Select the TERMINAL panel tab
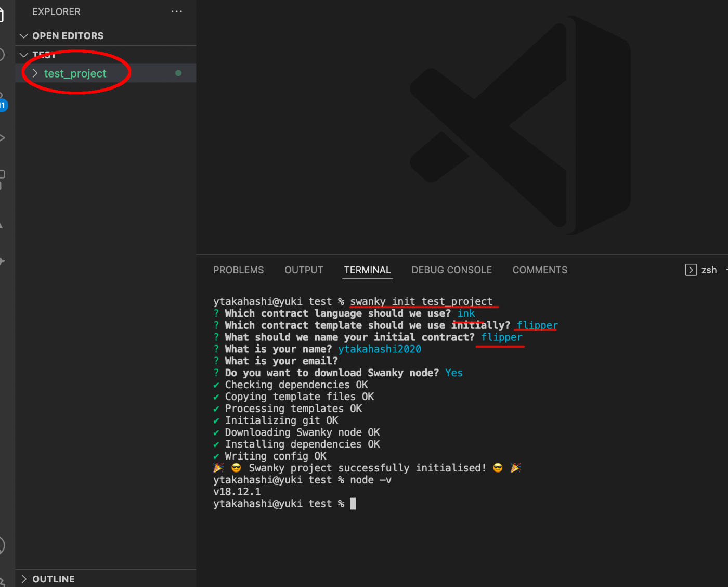Screen dimensions: 728x587 pyautogui.click(x=367, y=270)
